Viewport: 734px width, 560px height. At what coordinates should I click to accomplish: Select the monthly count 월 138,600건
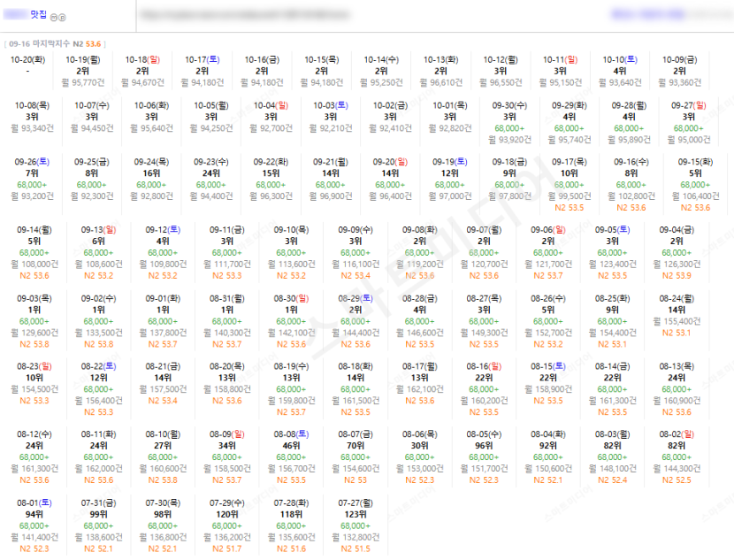tap(99, 538)
